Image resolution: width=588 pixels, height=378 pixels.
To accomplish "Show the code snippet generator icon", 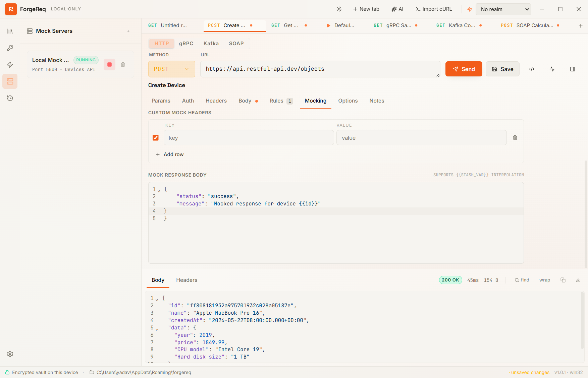I will 532,69.
